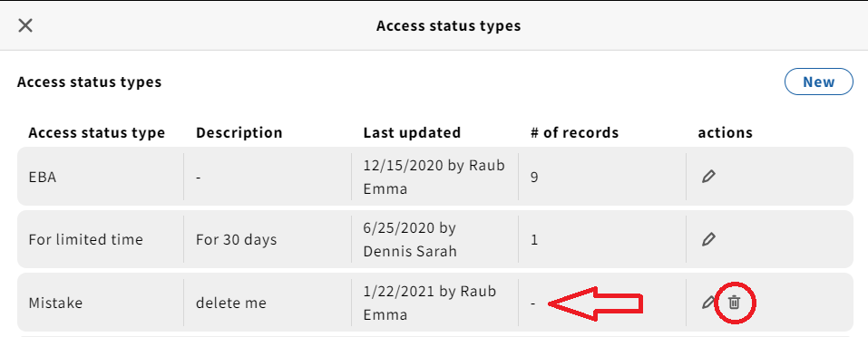Click the 1/22/2021 by Raub Emma cell
The height and width of the screenshot is (337, 868).
click(x=430, y=303)
